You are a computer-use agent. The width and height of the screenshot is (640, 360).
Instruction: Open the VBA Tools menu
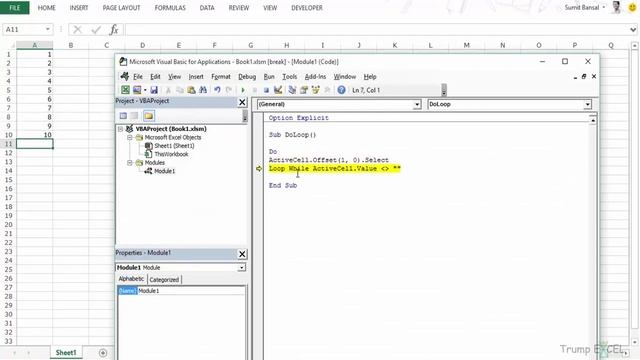tap(289, 77)
